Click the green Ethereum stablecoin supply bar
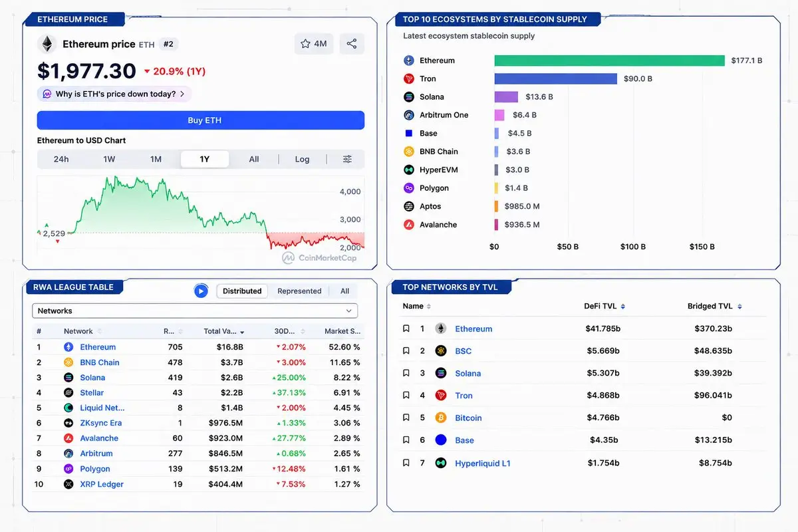The image size is (798, 532). [x=609, y=61]
